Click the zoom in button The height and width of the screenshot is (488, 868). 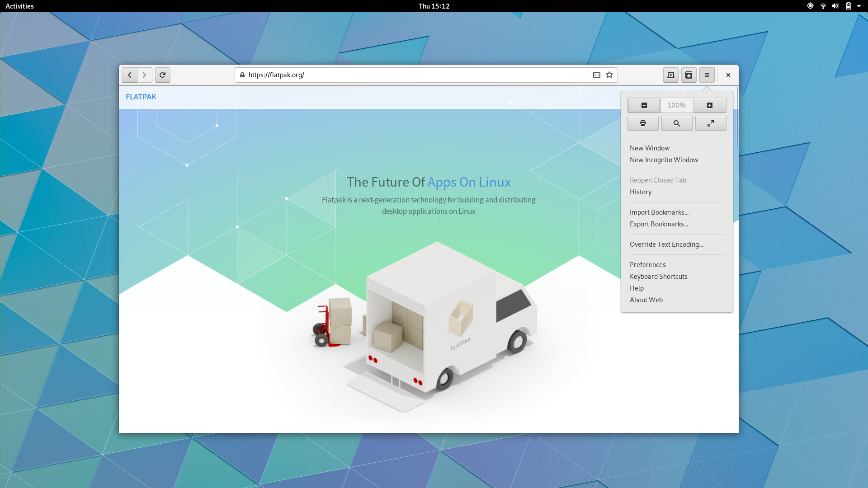pyautogui.click(x=710, y=105)
